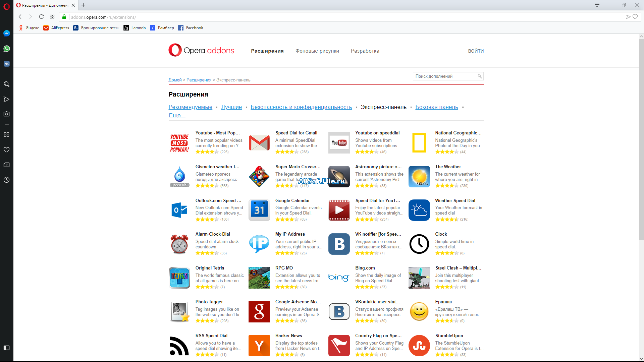This screenshot has height=362, width=644.
Task: Open the Боковая панель category
Action: 437,107
